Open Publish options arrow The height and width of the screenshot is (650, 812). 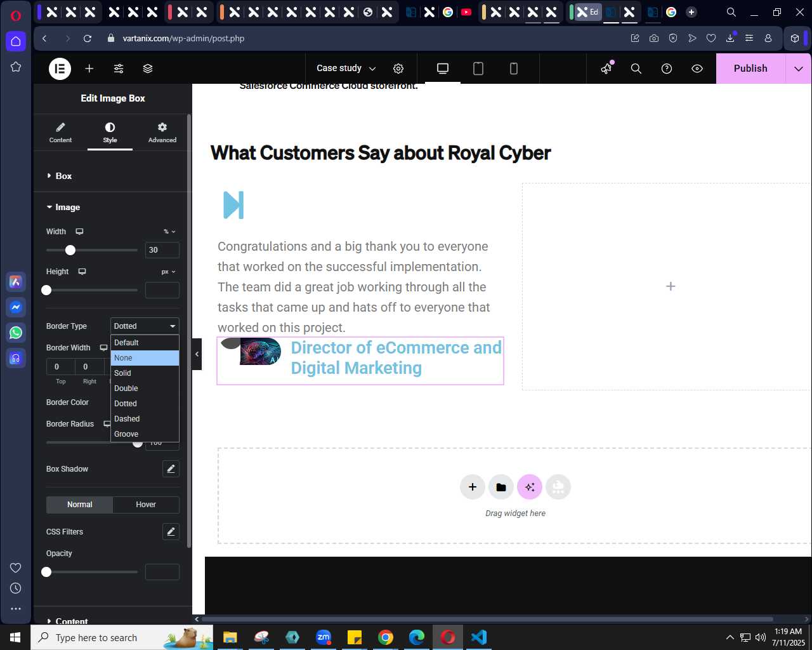click(x=799, y=69)
